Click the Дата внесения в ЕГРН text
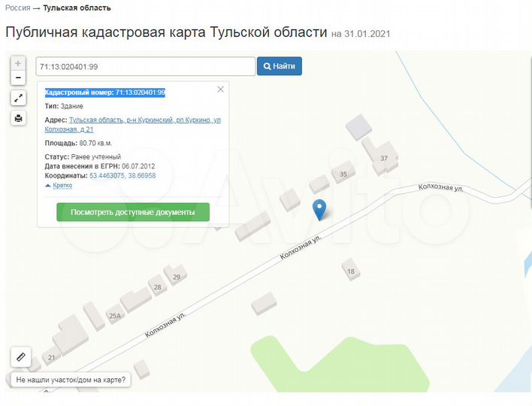The width and height of the screenshot is (532, 406). pyautogui.click(x=100, y=166)
